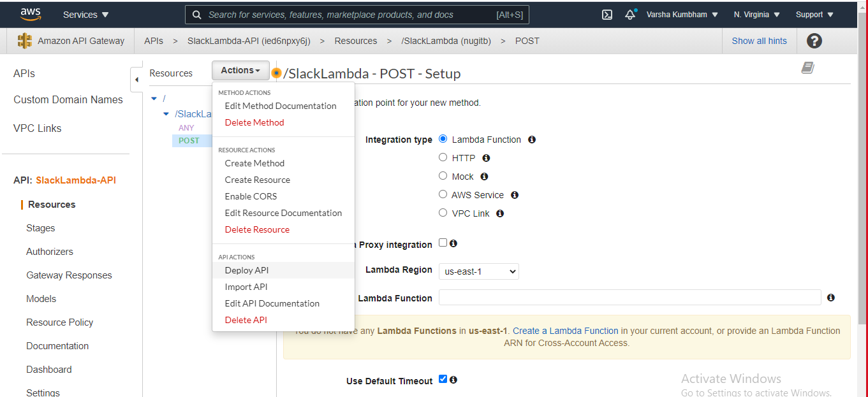
Task: Open Stages in sidebar
Action: coord(41,228)
